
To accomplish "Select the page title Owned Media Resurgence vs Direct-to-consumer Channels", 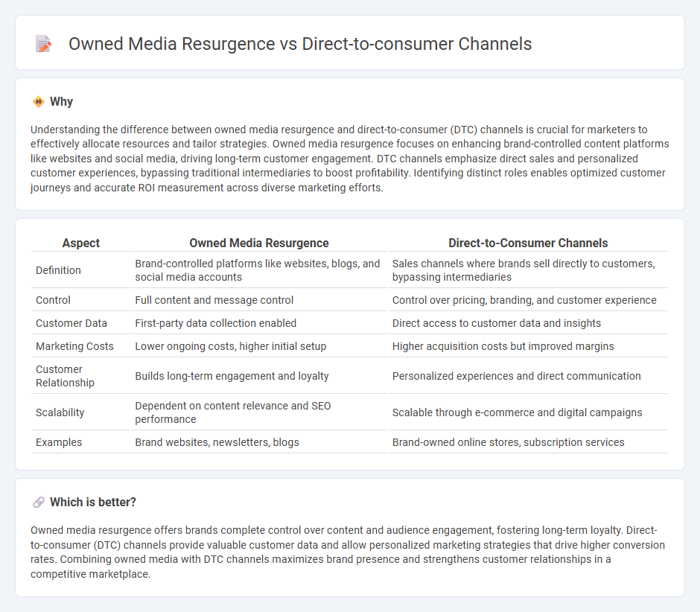I will [x=300, y=44].
